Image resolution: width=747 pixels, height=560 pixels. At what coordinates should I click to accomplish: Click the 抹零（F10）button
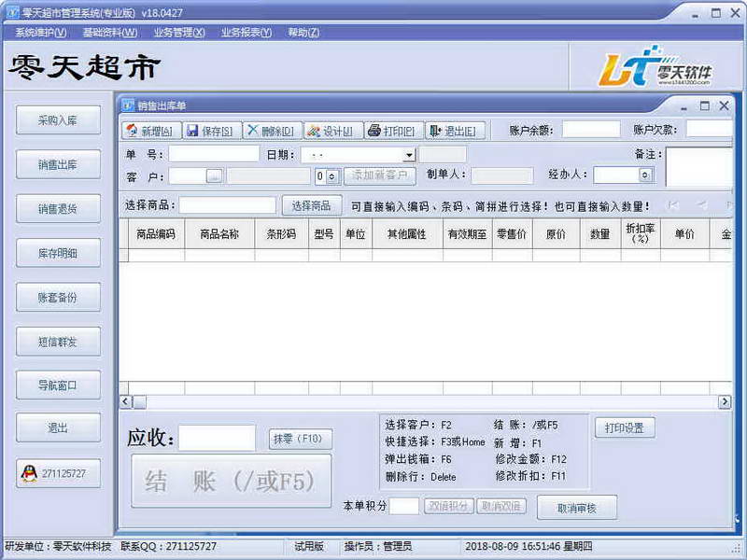[300, 439]
